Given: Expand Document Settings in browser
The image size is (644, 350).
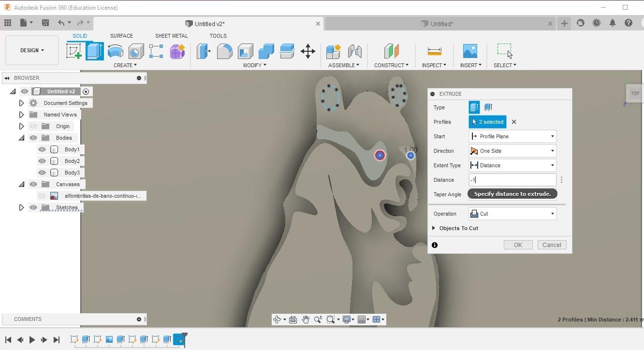Looking at the screenshot, I should (21, 103).
